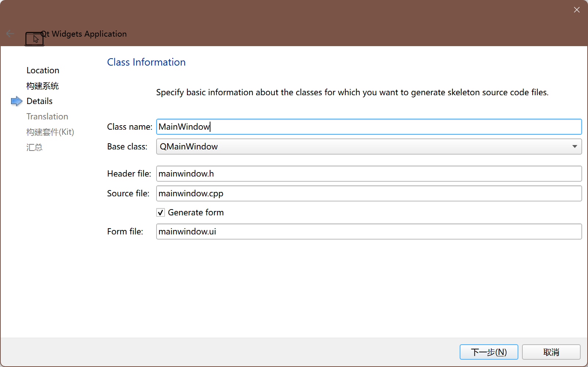The width and height of the screenshot is (588, 367).
Task: Click the 构建套件(Kit) step label
Action: click(x=50, y=132)
